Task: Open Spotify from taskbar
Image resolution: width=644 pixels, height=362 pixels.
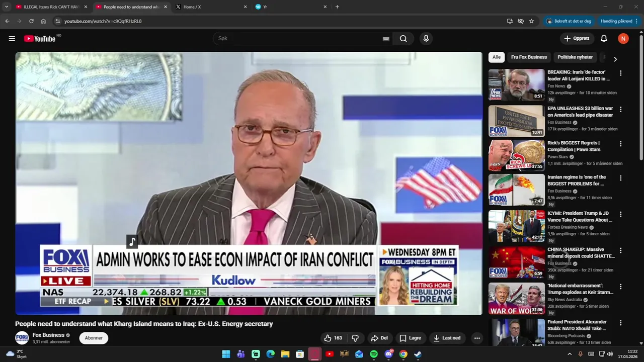Action: coord(374,354)
